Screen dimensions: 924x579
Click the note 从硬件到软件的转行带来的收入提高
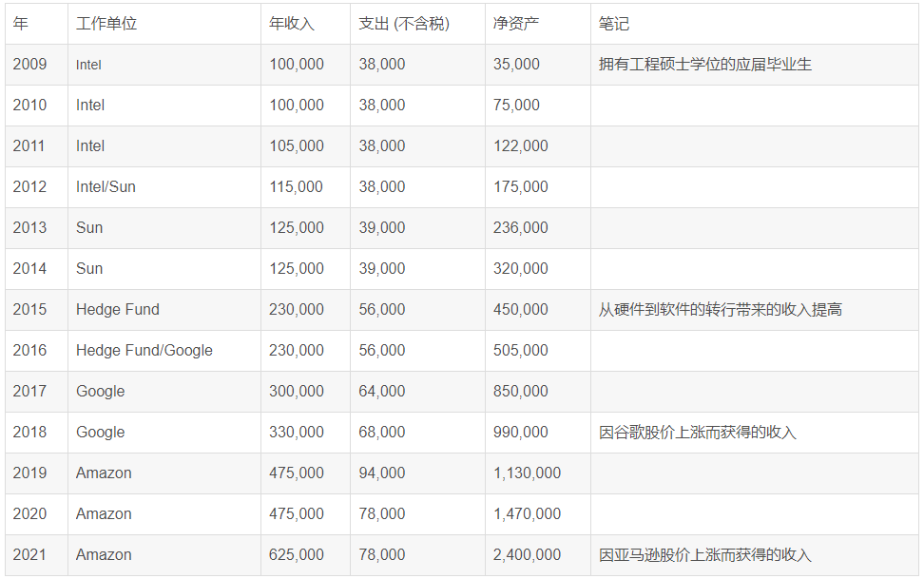point(721,310)
